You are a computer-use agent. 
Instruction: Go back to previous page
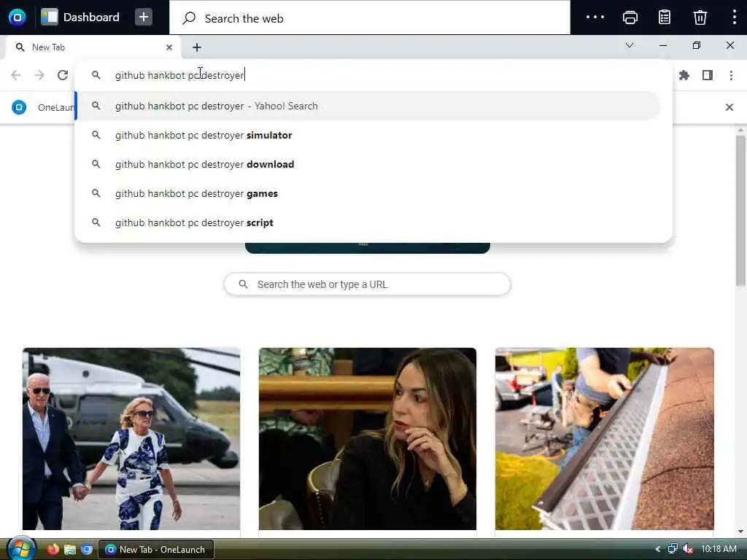(x=16, y=75)
